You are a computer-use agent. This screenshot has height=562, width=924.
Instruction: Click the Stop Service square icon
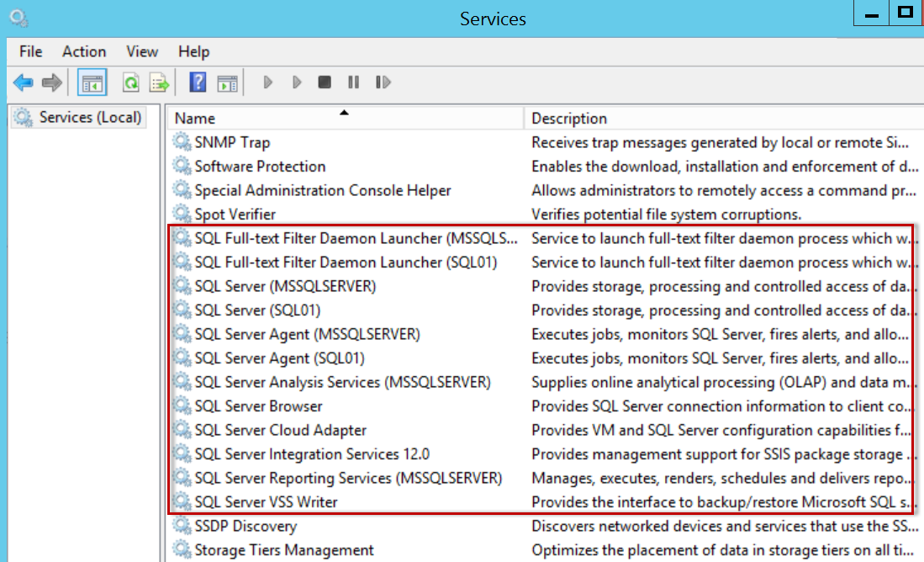[324, 82]
